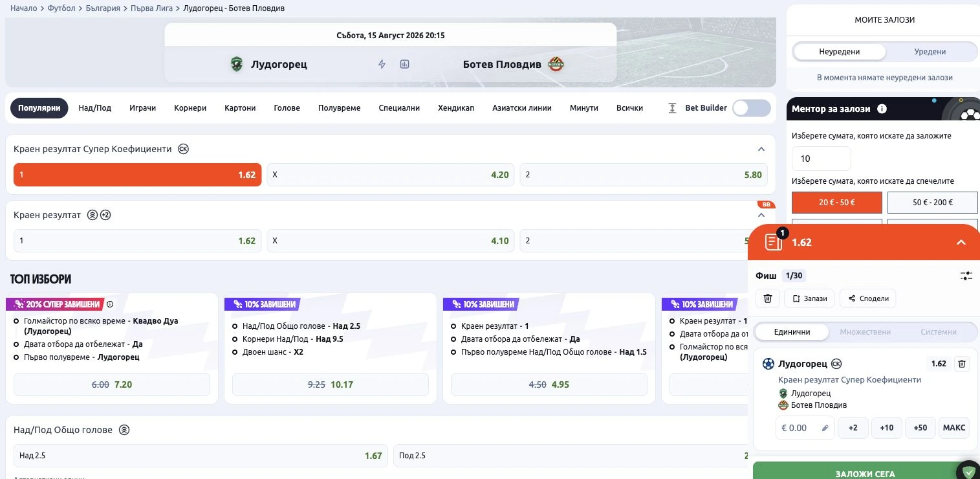Viewport: 980px width, 479px height.
Task: Collapse the Краен резултат section chevron
Action: click(761, 215)
